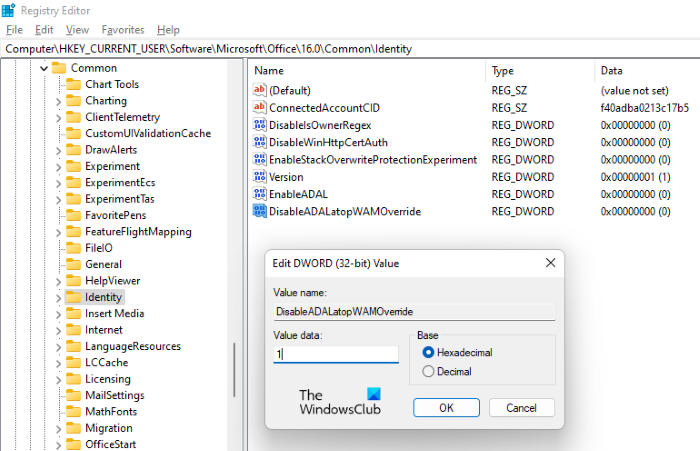The height and width of the screenshot is (451, 700).
Task: Select the Insert Media tree key
Action: tap(114, 313)
